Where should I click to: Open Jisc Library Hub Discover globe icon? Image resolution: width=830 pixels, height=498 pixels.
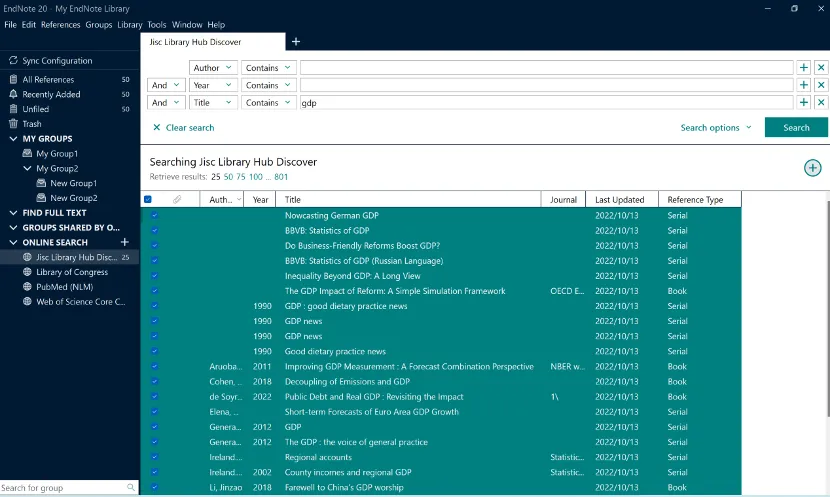[x=27, y=257]
